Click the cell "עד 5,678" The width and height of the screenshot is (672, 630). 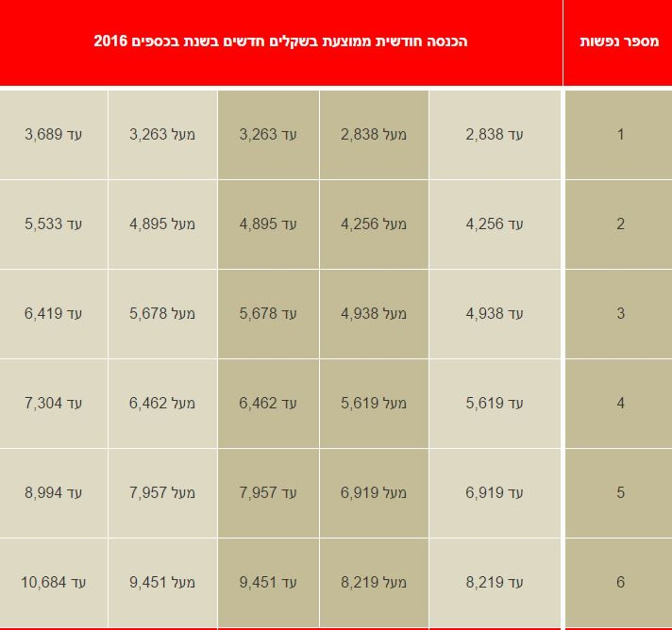pyautogui.click(x=268, y=314)
